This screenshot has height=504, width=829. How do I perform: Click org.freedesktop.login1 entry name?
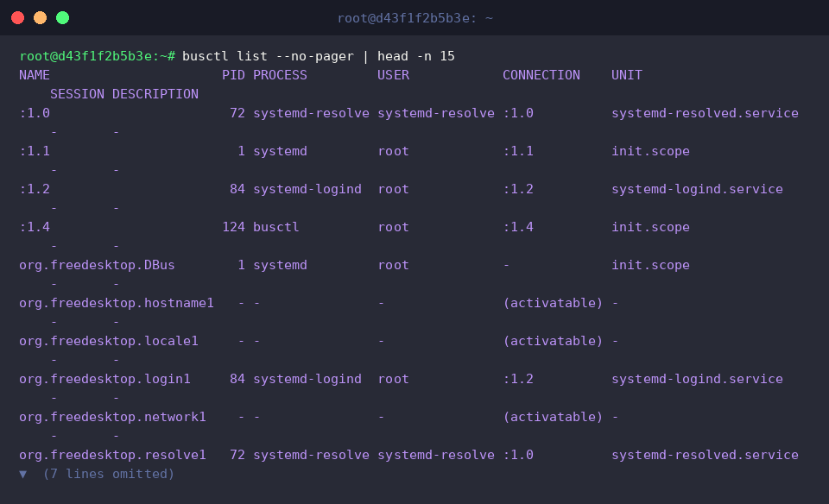pos(104,380)
